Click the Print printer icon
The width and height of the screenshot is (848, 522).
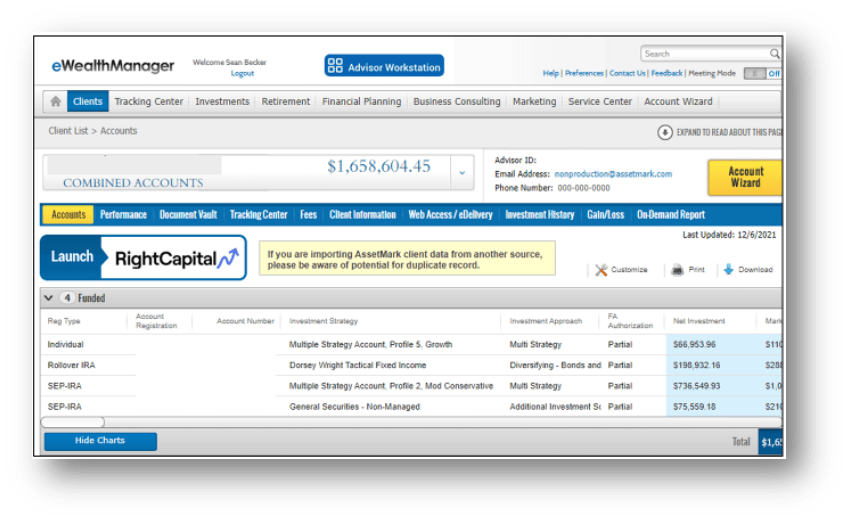click(x=677, y=270)
